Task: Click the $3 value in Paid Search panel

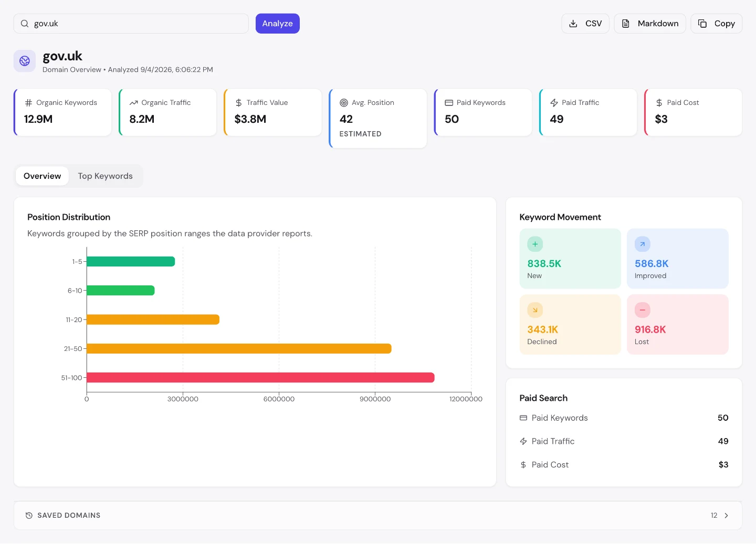Action: [723, 465]
